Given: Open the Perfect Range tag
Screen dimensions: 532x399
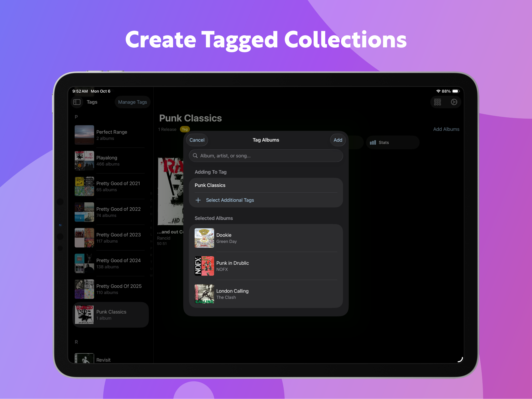Looking at the screenshot, I should click(111, 135).
